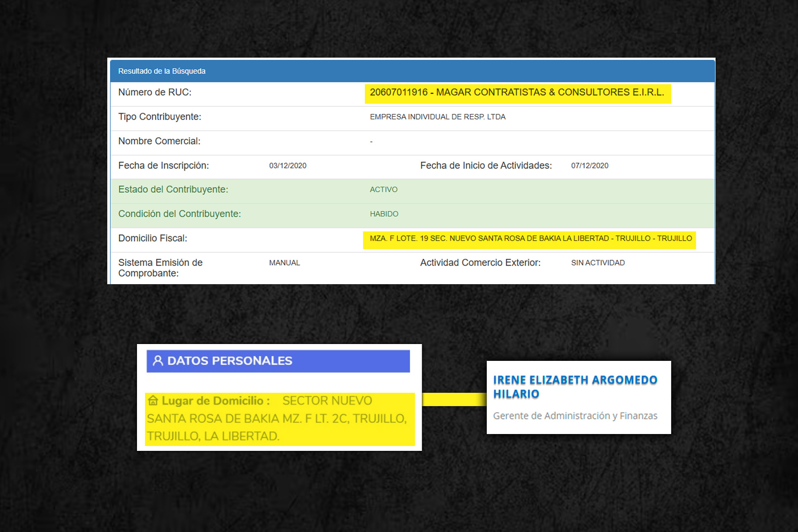Click the Estado del Contribuyente label
The image size is (798, 532).
(x=173, y=190)
